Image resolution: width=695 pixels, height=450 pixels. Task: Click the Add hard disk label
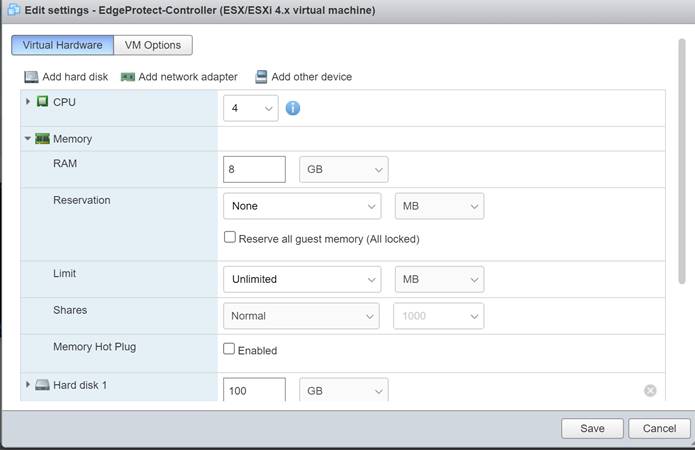click(75, 77)
